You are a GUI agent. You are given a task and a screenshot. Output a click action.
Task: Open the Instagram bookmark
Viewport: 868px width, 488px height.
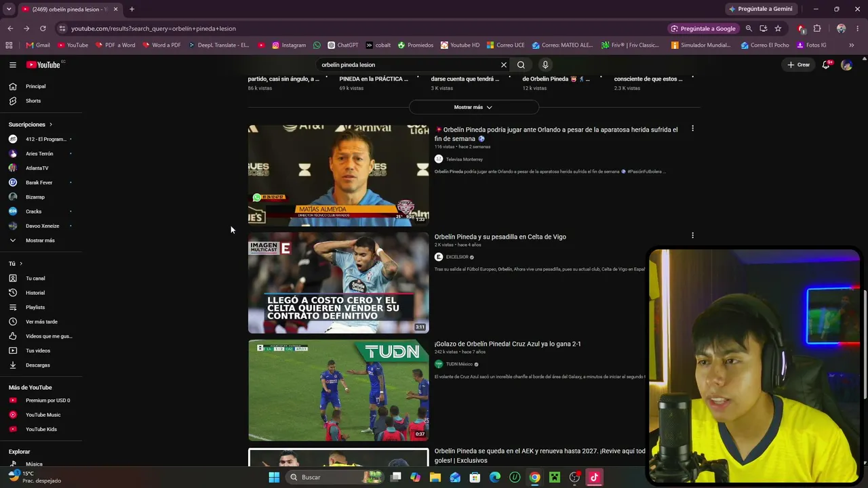pos(289,45)
